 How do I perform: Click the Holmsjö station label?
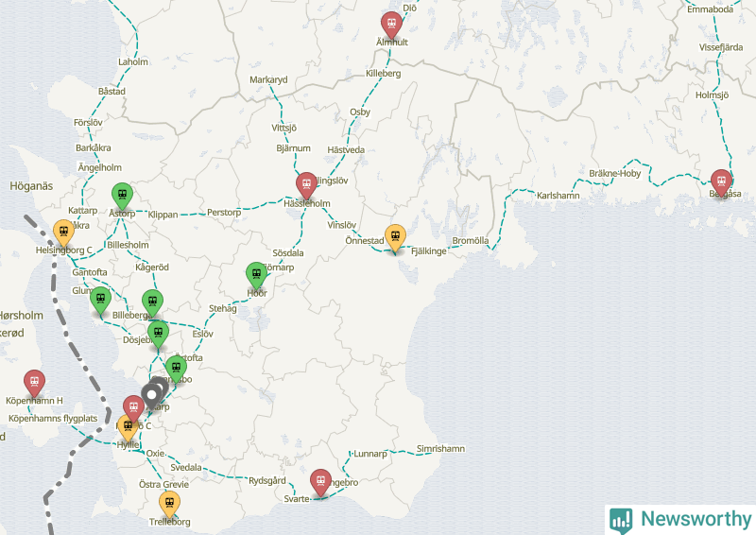click(x=712, y=95)
